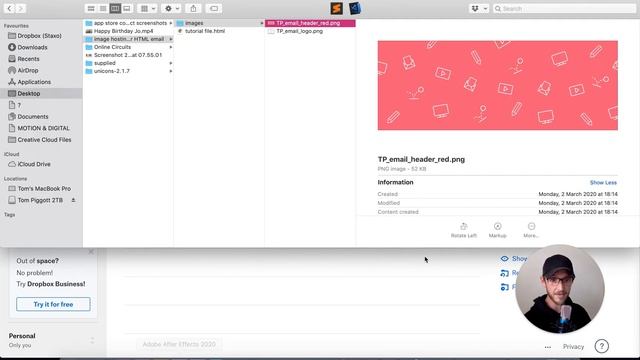This screenshot has height=360, width=640.
Task: Click the Markup preview action
Action: point(497,230)
